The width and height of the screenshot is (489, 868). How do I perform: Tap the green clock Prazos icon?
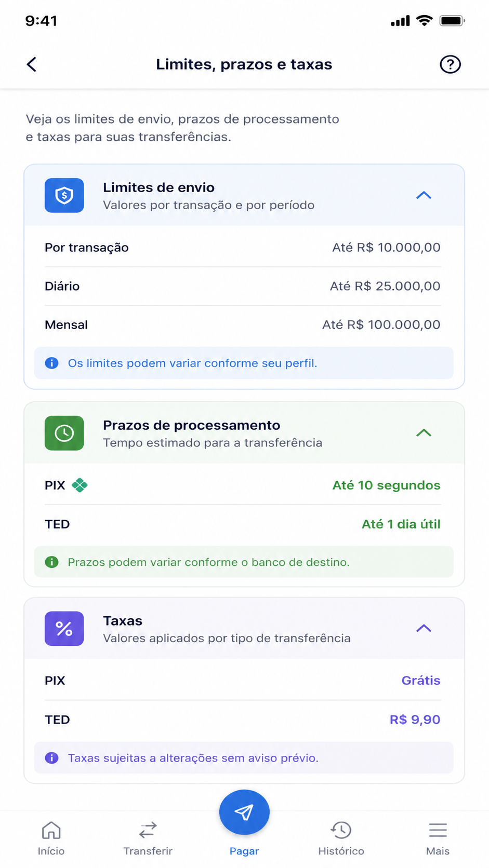click(x=64, y=433)
